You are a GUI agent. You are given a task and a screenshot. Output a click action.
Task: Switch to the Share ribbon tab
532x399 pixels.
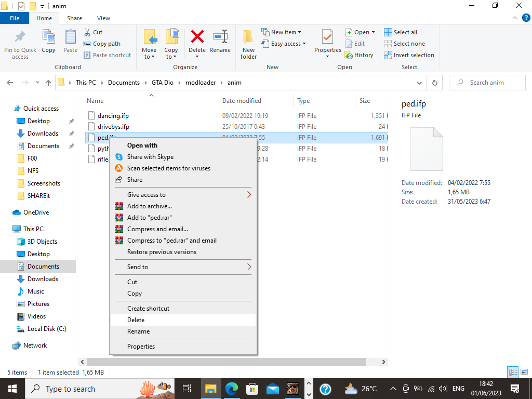point(74,18)
